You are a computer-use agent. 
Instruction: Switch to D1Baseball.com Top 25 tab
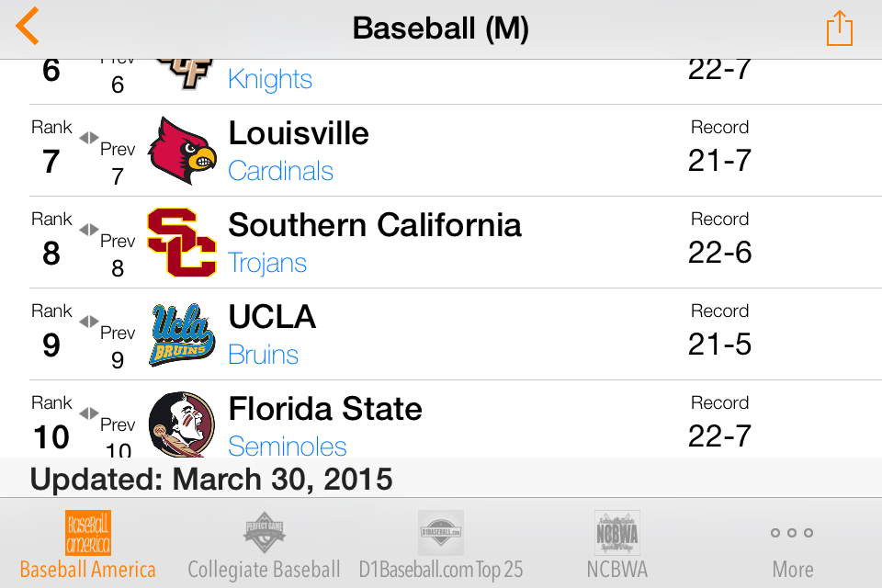click(441, 545)
